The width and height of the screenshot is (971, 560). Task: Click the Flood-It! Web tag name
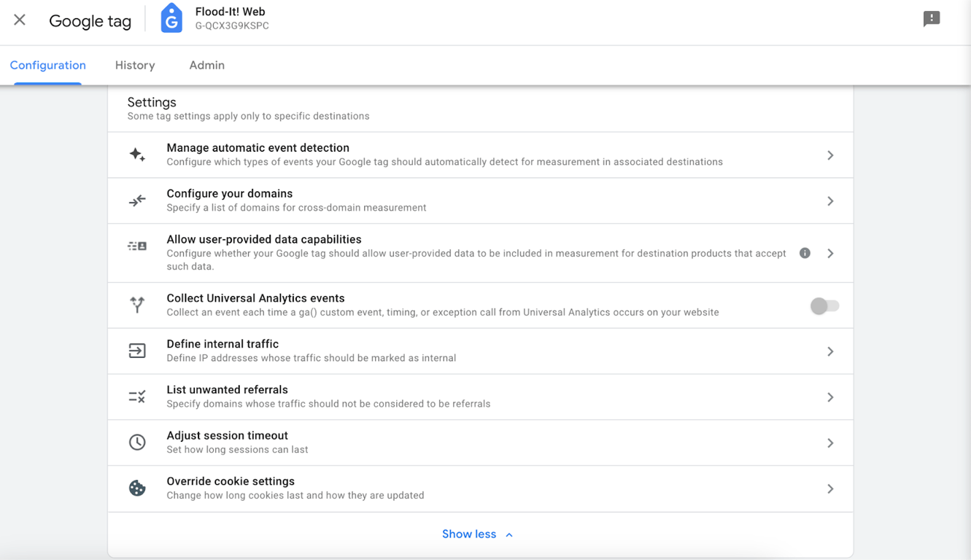[230, 12]
